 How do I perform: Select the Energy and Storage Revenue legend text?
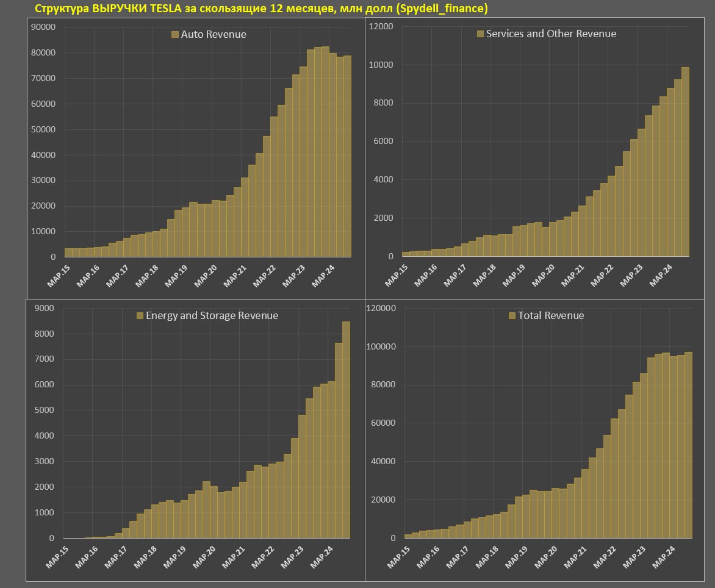(x=212, y=315)
